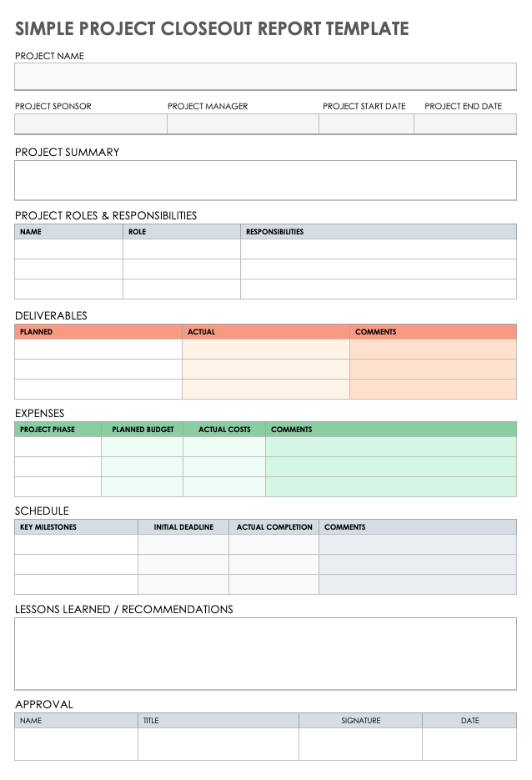Click the Planned header in Deliverables table
Viewport: 532px width, 780px height.
point(98,332)
